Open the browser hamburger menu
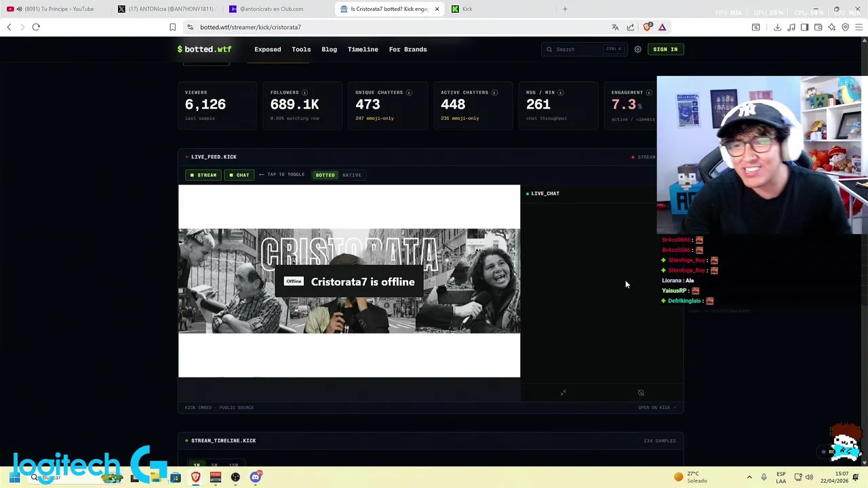This screenshot has width=868, height=488. pyautogui.click(x=859, y=27)
